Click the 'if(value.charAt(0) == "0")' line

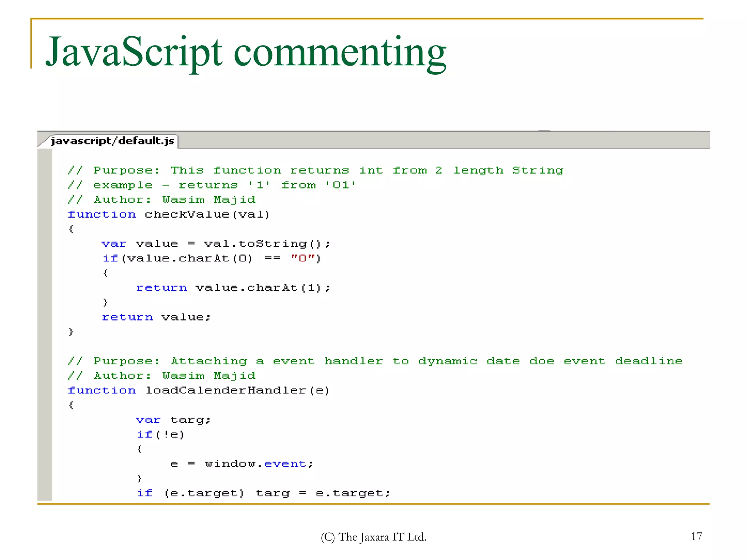coord(211,258)
